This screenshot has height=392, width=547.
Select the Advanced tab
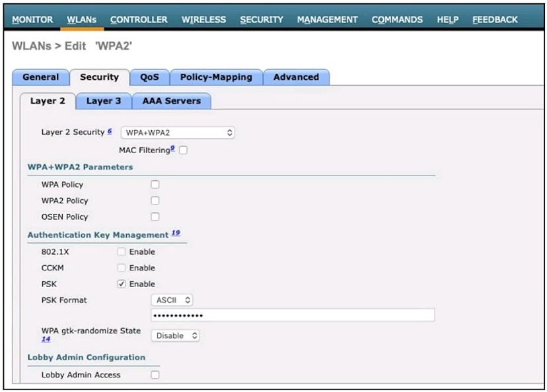(x=296, y=77)
